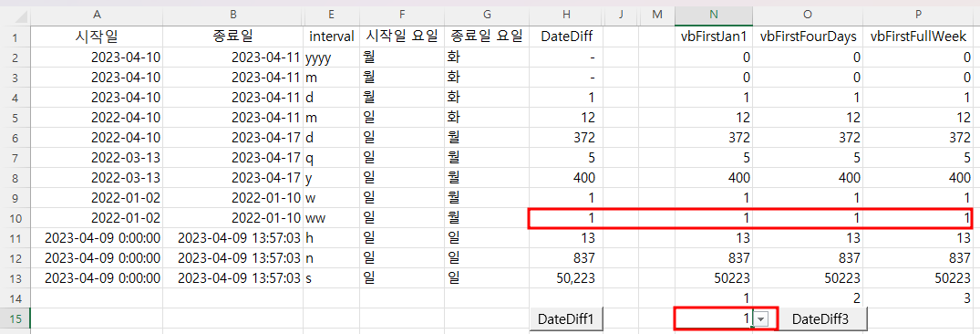Click the '시작일 요일' header cell

click(402, 37)
